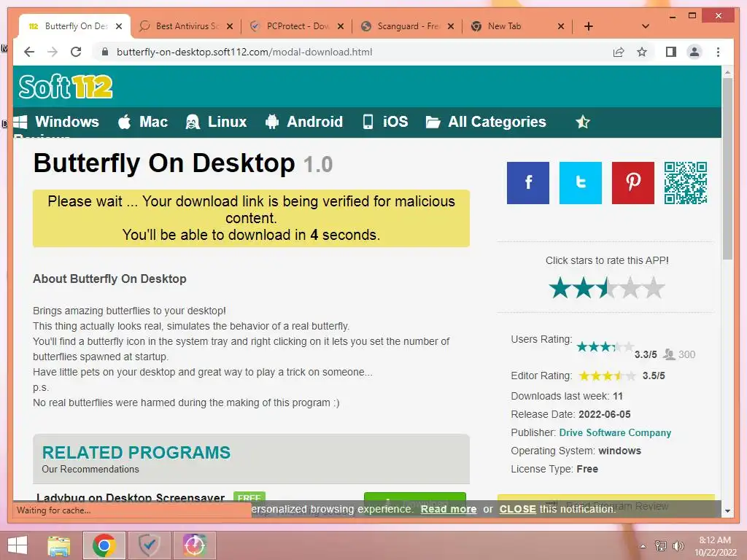Click the page vertical scrollbar thumb
Viewport: 747px width, 560px height.
[x=727, y=168]
